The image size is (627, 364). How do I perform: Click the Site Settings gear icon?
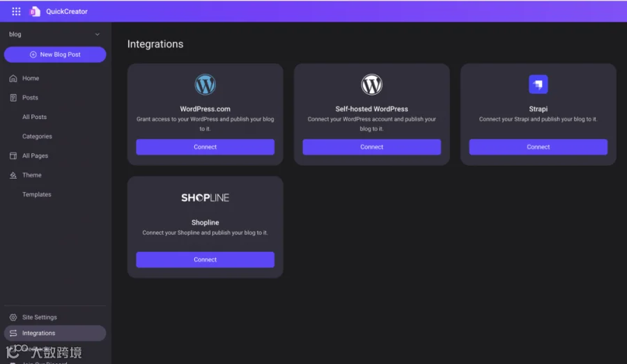pyautogui.click(x=13, y=317)
